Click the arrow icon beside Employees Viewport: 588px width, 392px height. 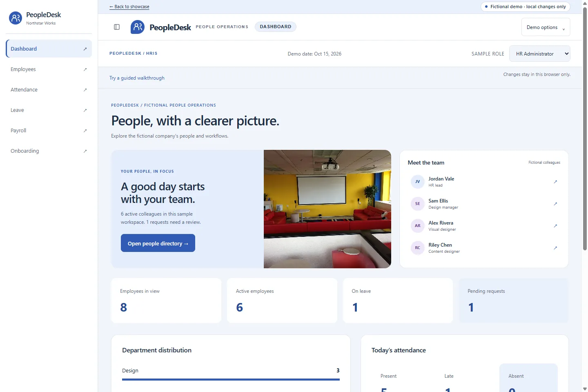(x=85, y=69)
